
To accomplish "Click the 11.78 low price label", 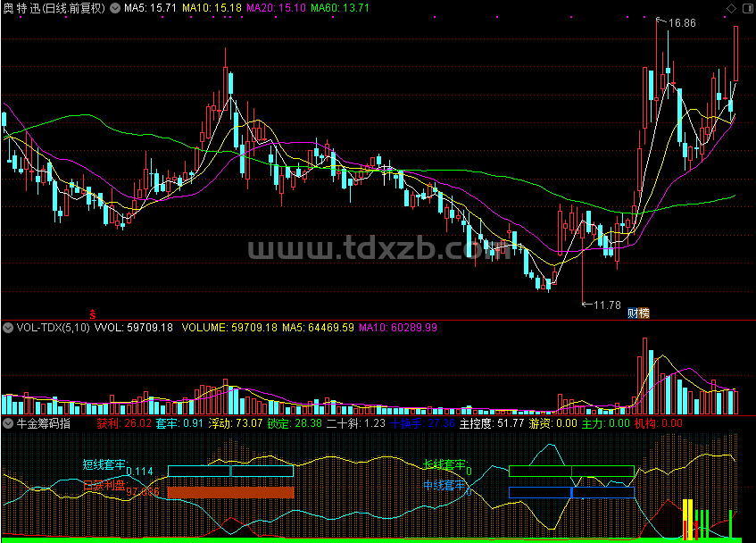I will pos(607,305).
